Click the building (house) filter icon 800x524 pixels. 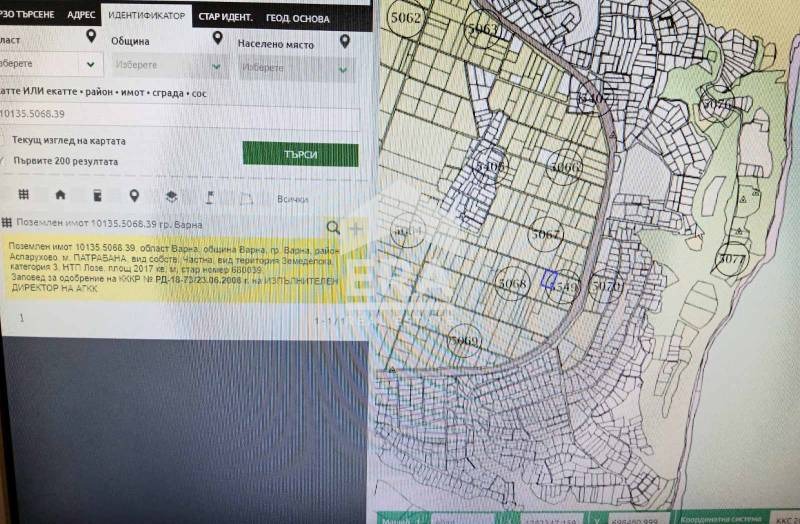pyautogui.click(x=60, y=195)
